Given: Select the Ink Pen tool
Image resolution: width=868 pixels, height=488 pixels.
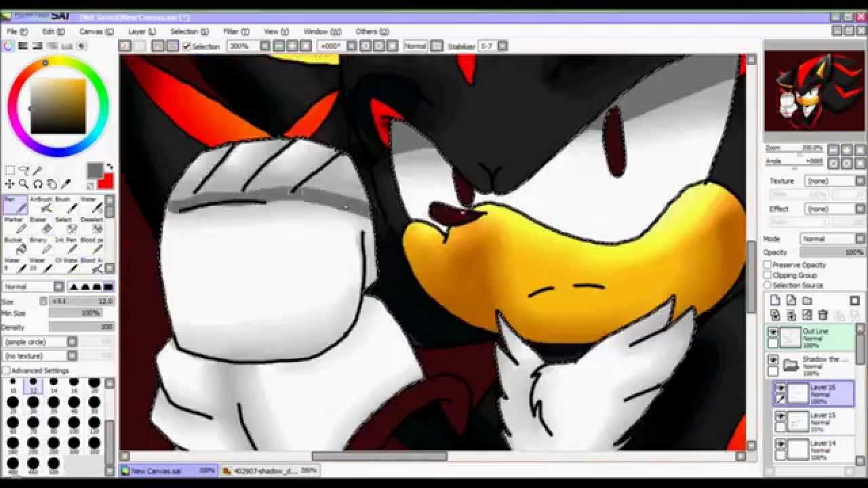Looking at the screenshot, I should (65, 246).
